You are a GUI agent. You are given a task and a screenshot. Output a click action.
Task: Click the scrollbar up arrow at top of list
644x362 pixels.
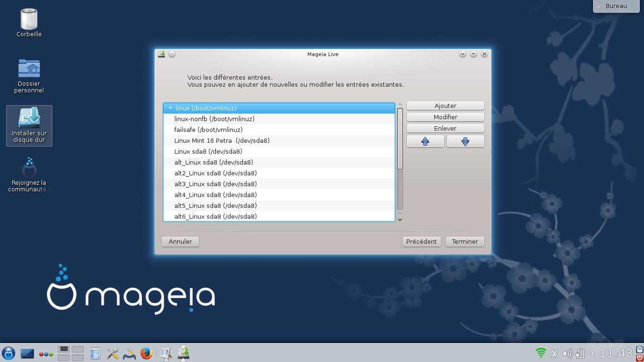(400, 105)
